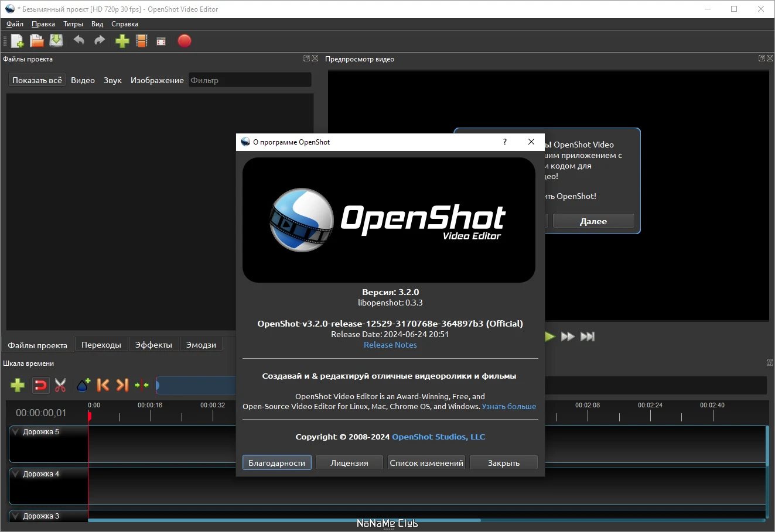Open the Дорожка 3 track dropdown arrow
Screen dimensions: 775x532
(x=16, y=516)
